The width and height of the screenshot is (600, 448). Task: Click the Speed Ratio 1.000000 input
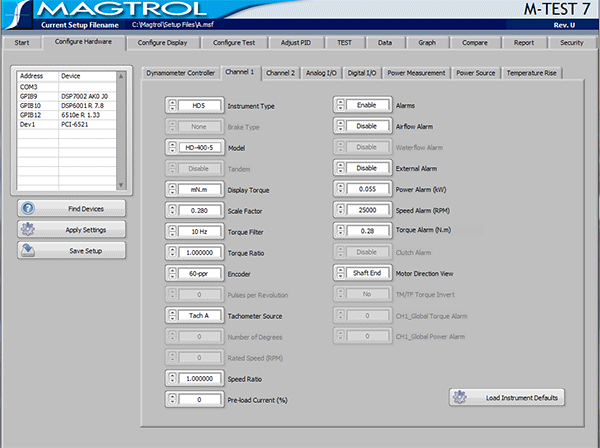coord(199,379)
